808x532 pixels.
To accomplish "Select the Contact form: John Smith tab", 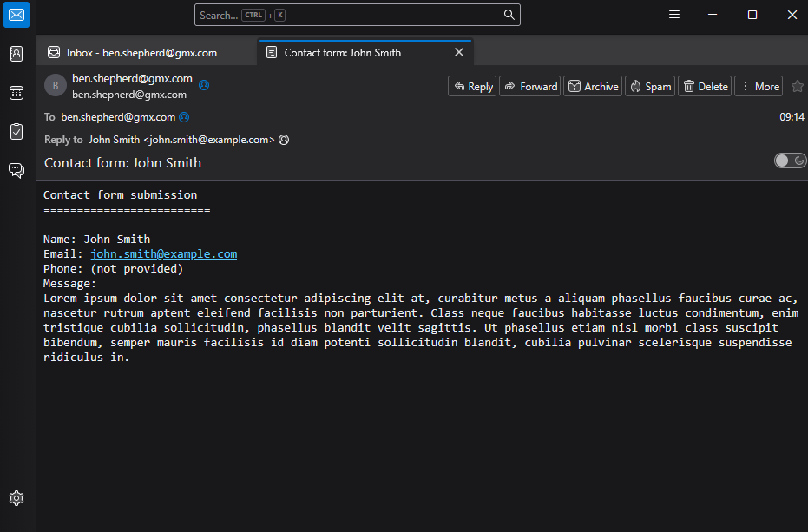I will point(365,53).
